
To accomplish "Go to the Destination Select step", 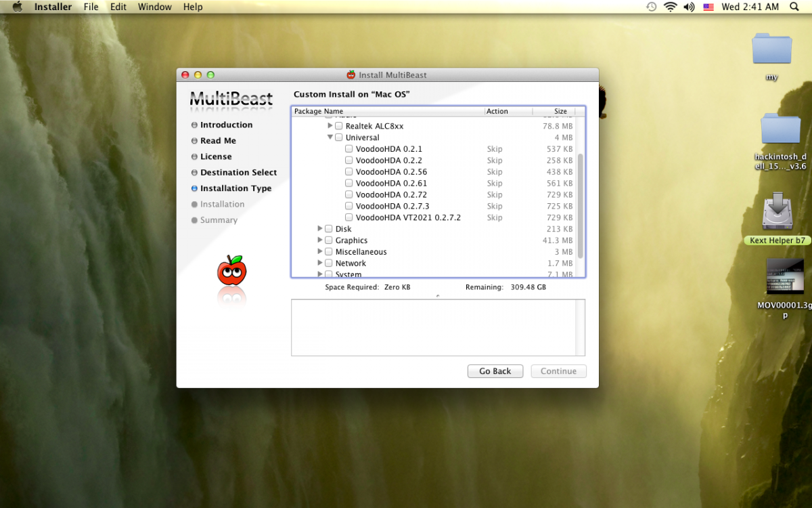I will click(238, 173).
